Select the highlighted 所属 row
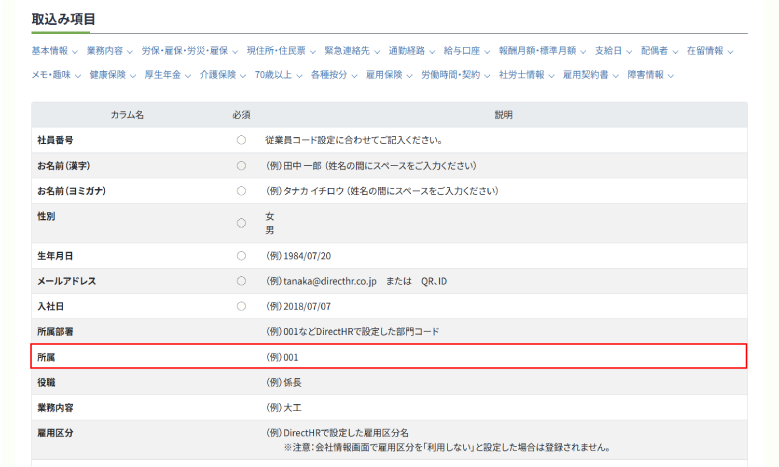The height and width of the screenshot is (467, 779). point(388,356)
